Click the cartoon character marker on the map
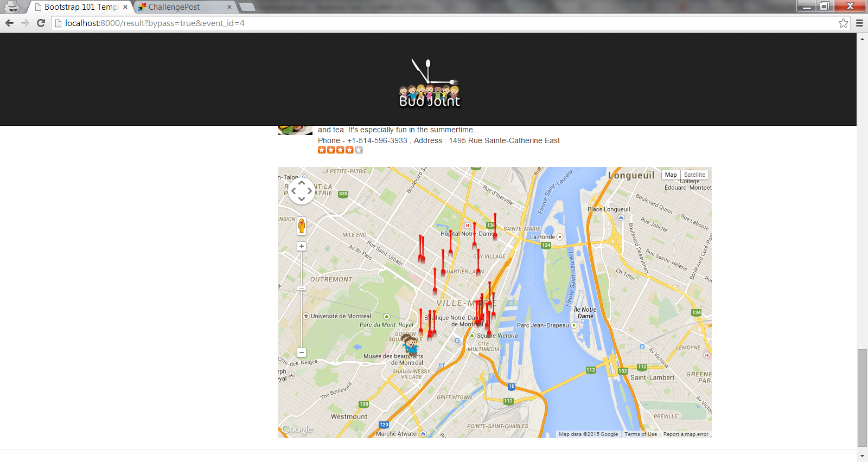Viewport: 868px width, 462px height. (x=410, y=344)
